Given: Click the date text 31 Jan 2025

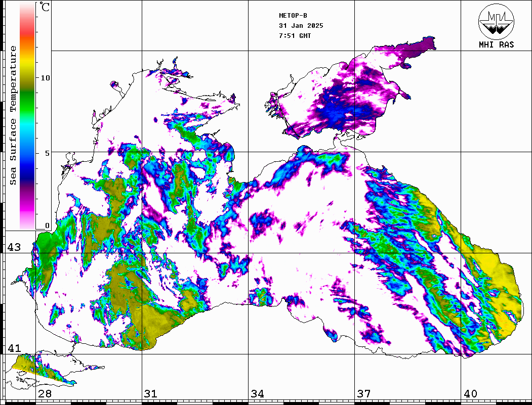Looking at the screenshot, I should pyautogui.click(x=301, y=26).
